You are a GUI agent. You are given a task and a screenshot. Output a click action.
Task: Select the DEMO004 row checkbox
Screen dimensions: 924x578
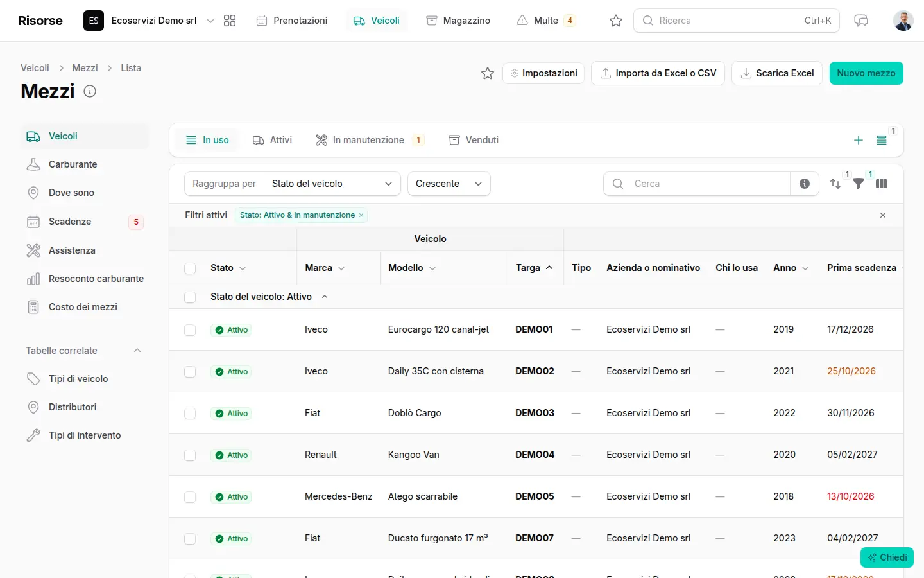[x=190, y=455]
